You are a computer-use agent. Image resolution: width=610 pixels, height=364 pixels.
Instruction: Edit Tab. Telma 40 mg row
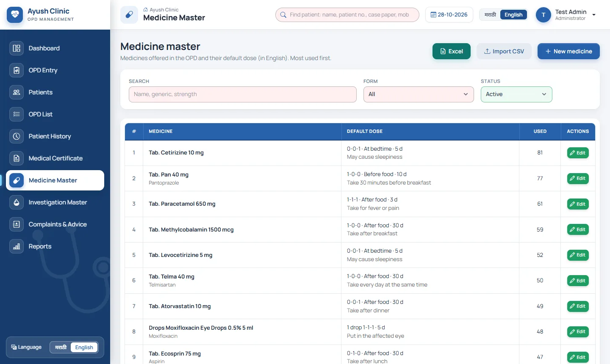point(578,281)
